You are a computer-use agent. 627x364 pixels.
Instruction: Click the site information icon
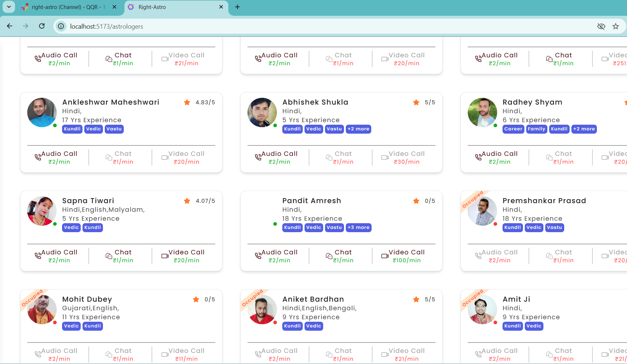click(61, 26)
